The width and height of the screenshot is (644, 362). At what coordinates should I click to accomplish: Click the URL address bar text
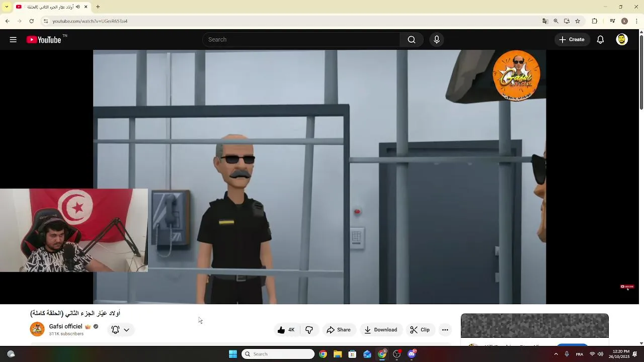pos(90,21)
